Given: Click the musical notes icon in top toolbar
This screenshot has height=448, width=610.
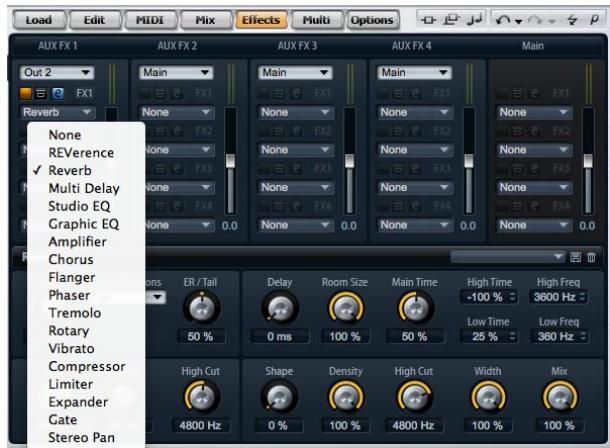Looking at the screenshot, I should tap(474, 19).
